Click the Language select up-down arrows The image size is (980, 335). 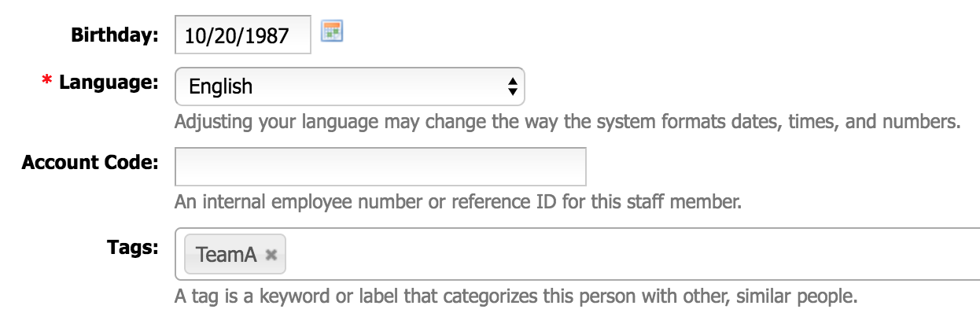512,87
